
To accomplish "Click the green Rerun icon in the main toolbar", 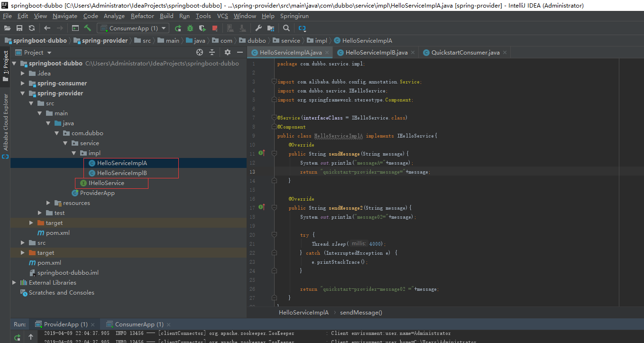I will [178, 28].
